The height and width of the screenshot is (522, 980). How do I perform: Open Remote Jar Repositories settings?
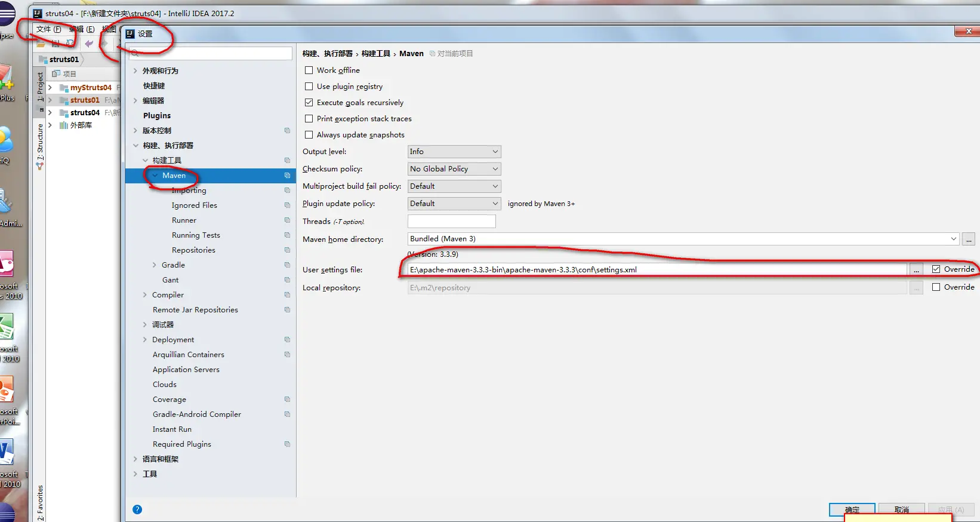[x=195, y=309]
